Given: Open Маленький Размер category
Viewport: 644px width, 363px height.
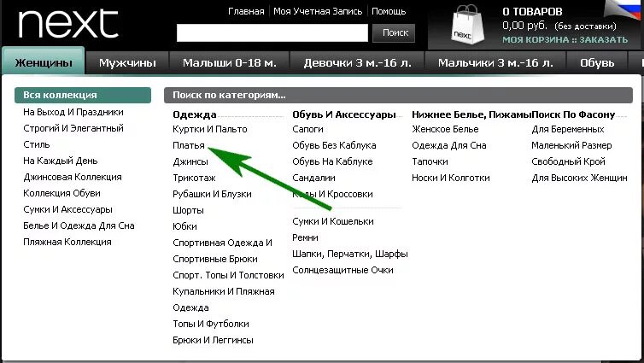Looking at the screenshot, I should coord(571,145).
